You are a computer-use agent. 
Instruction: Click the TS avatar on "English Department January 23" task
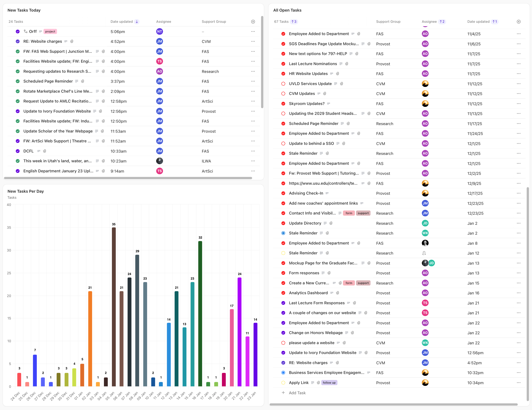click(160, 171)
